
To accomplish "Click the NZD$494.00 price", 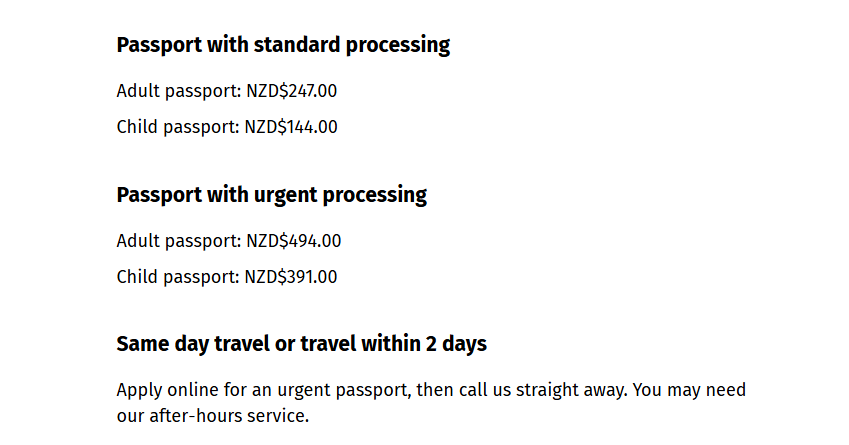I will coord(294,241).
